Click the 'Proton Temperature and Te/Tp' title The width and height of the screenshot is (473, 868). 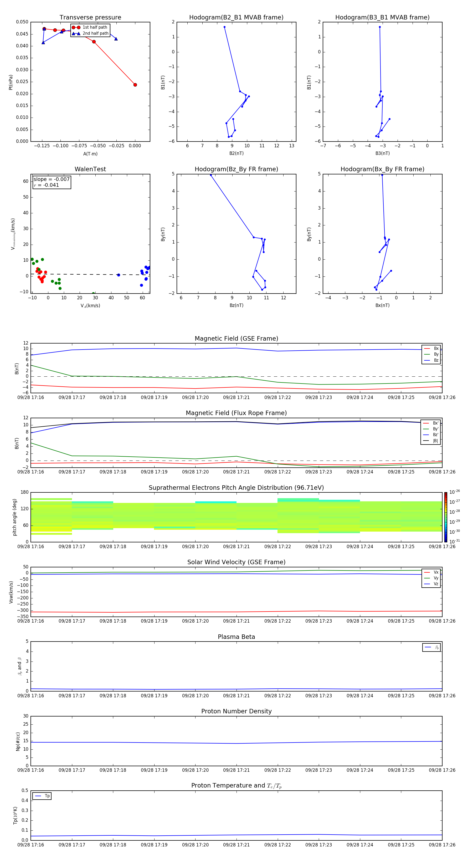pyautogui.click(x=236, y=786)
